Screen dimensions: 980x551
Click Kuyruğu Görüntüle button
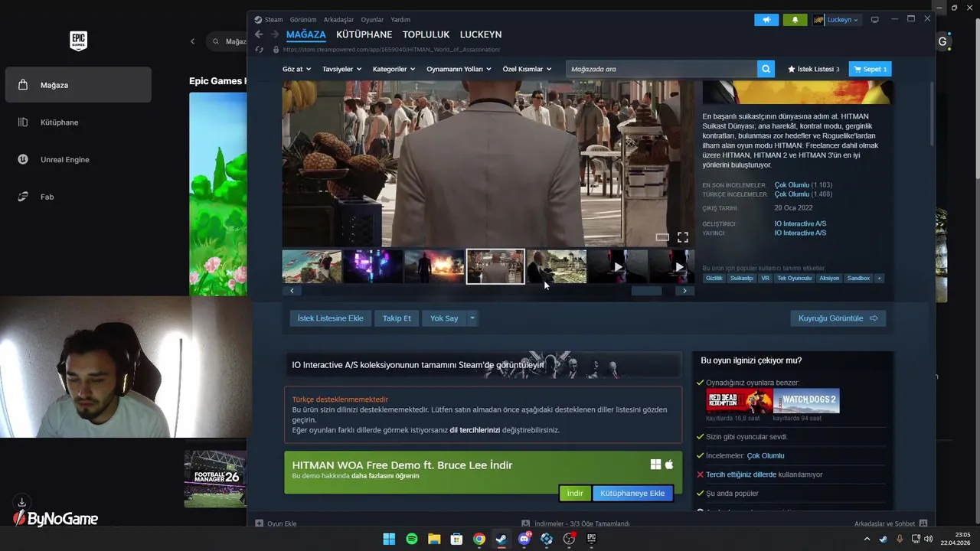(838, 318)
